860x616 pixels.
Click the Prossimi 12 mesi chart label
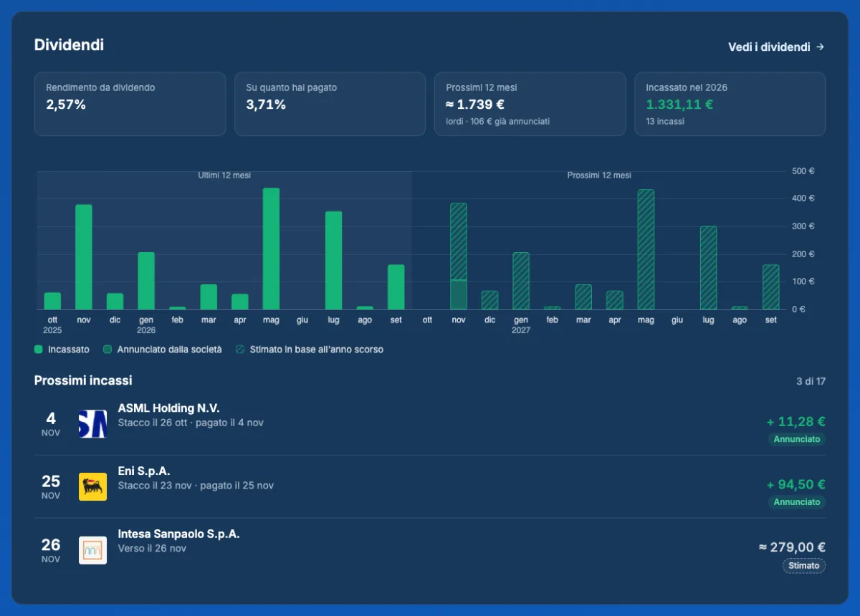click(599, 175)
